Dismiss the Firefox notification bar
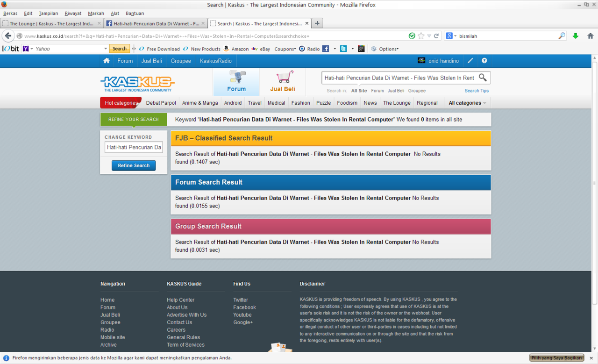The image size is (598, 364). (591, 358)
